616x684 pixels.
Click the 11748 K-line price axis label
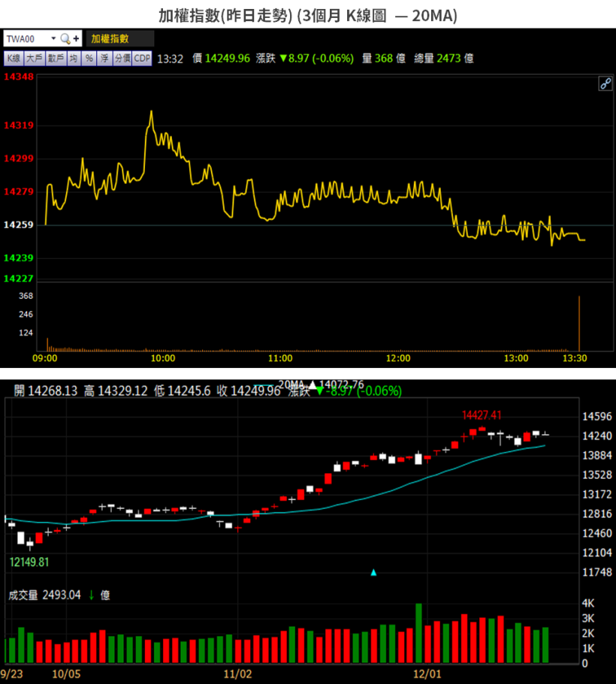pos(597,572)
